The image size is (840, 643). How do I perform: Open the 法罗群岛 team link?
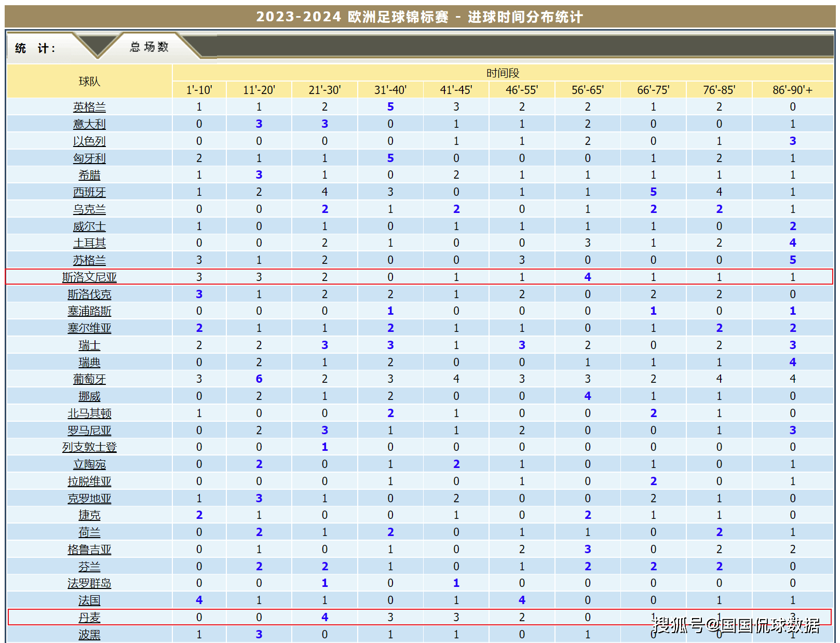[x=89, y=583]
